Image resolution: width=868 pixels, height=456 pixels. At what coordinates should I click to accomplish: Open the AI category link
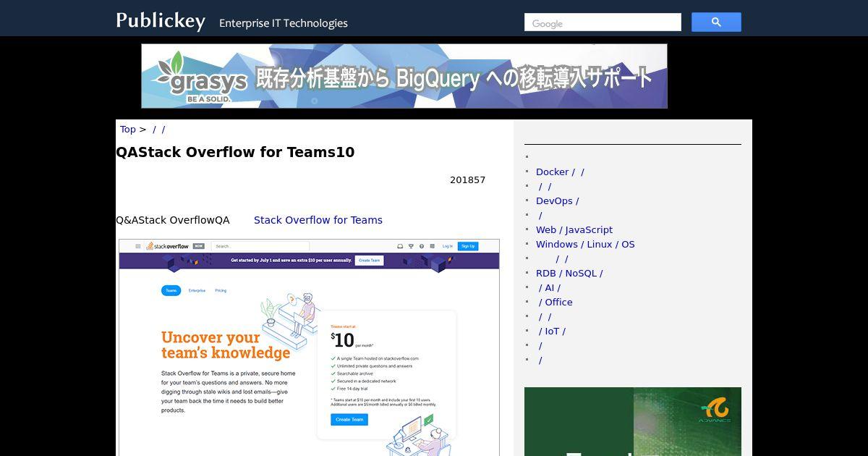point(549,287)
